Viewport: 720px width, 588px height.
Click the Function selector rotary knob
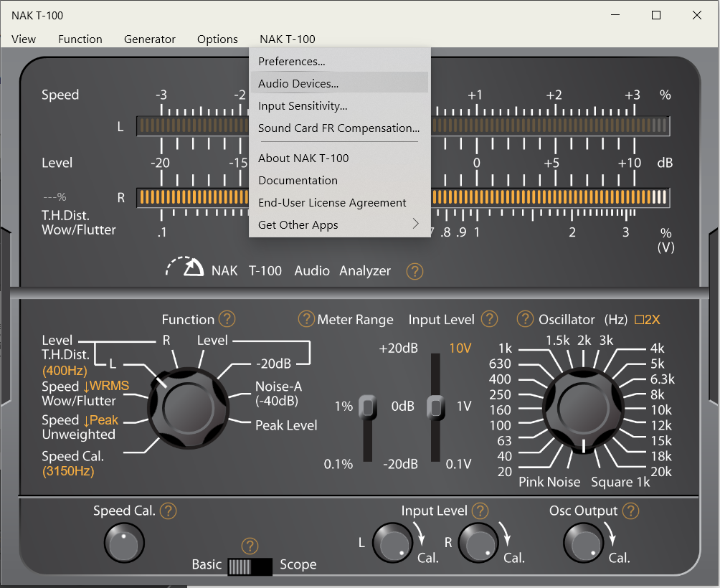click(188, 407)
